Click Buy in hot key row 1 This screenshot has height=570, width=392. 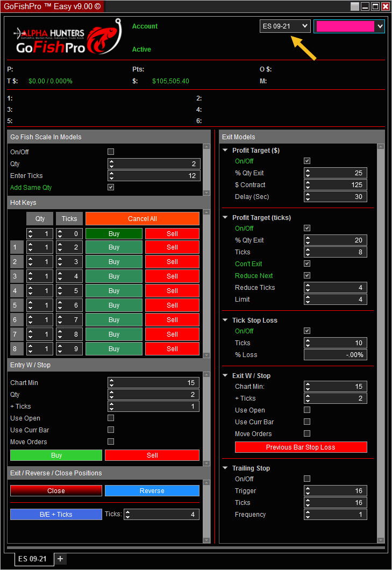pyautogui.click(x=114, y=247)
